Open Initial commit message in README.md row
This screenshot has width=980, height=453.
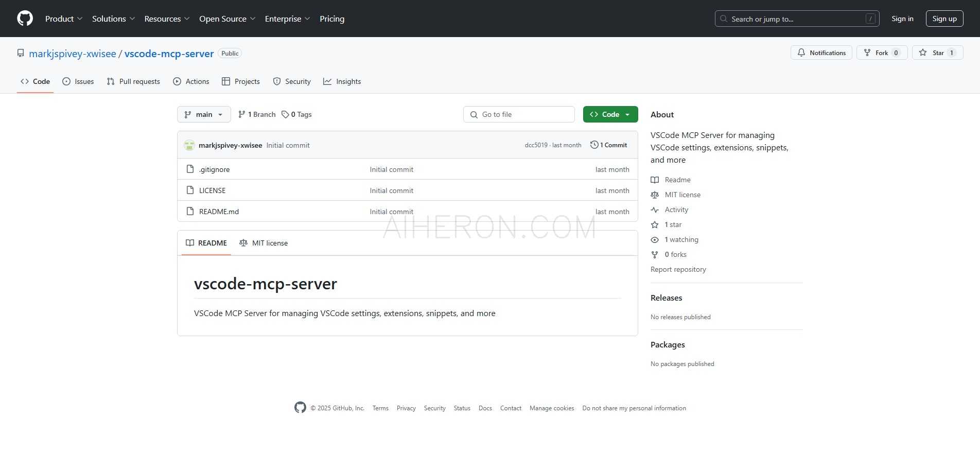[391, 212]
